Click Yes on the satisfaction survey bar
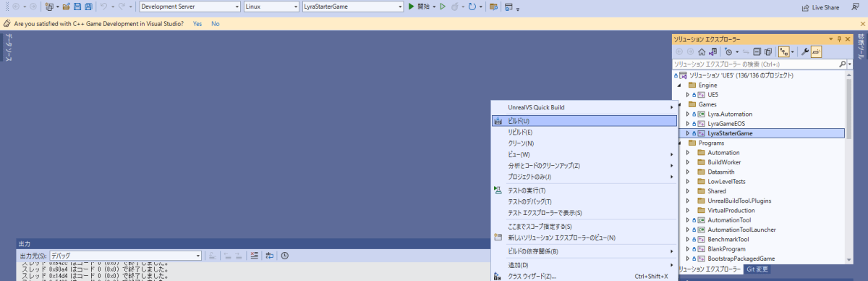Viewport: 868px width, 281px height. tap(197, 24)
